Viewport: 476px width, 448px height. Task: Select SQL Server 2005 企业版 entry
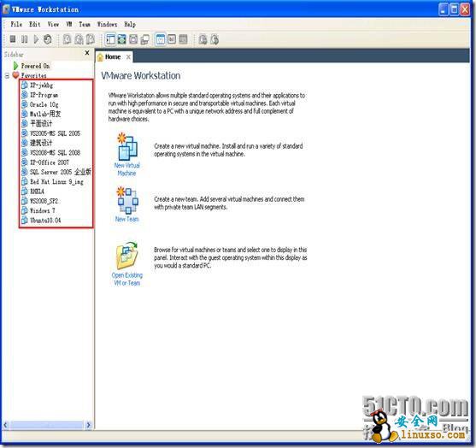(61, 172)
